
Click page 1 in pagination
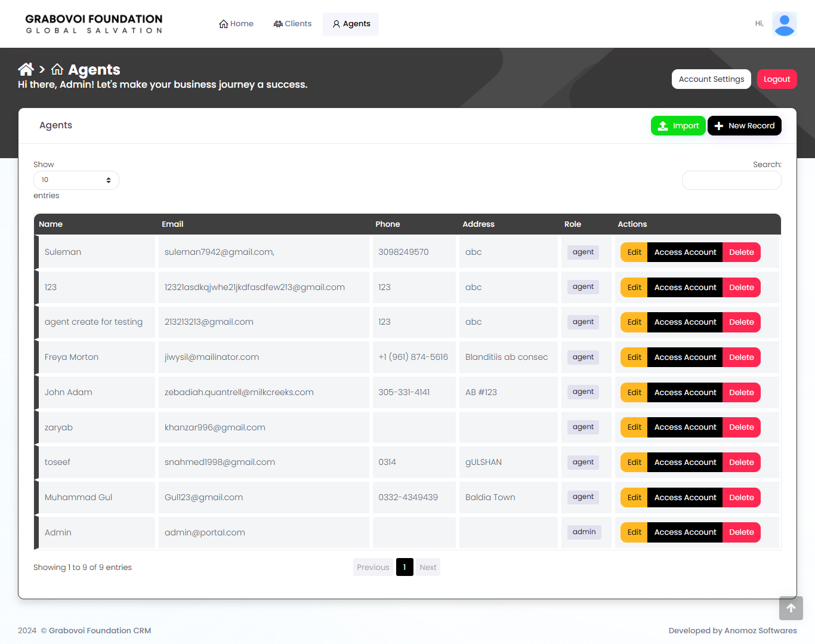pyautogui.click(x=405, y=567)
